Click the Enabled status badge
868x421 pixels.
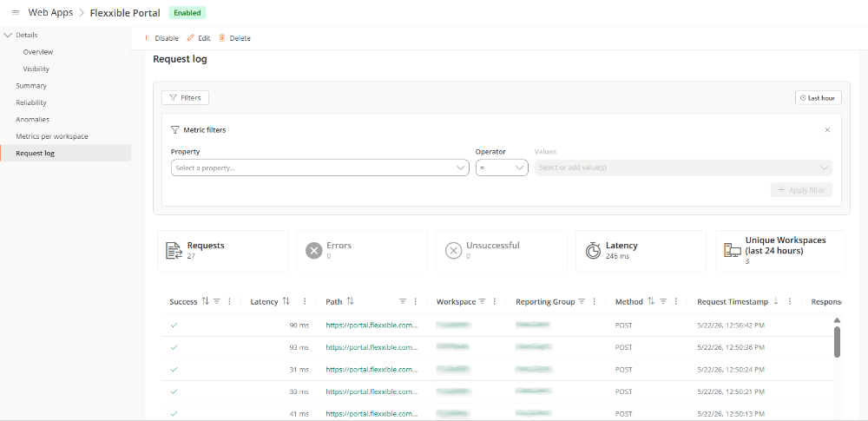pyautogui.click(x=187, y=12)
